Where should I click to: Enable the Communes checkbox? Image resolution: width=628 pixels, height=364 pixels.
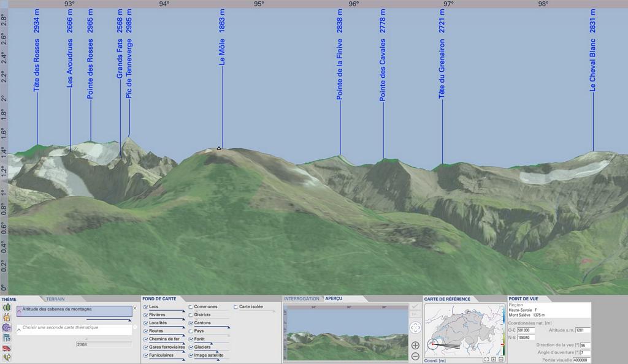[x=191, y=306]
